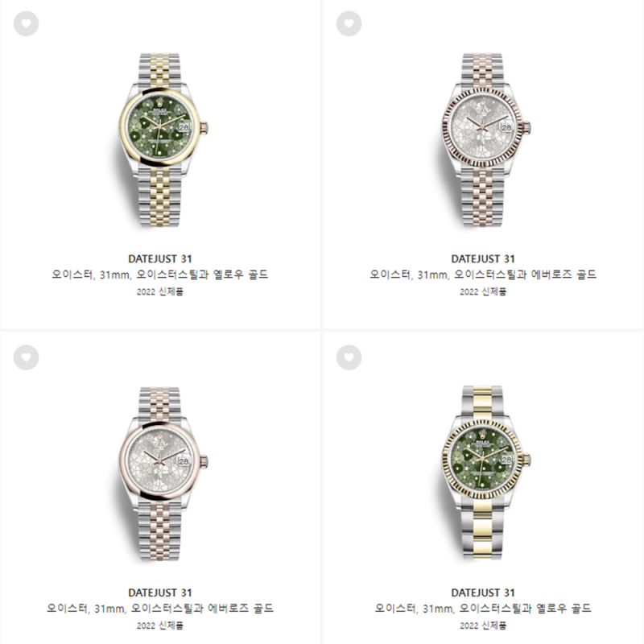Click the top-left DATEJUST 31 title
Screen dimensions: 644x644
(x=160, y=258)
